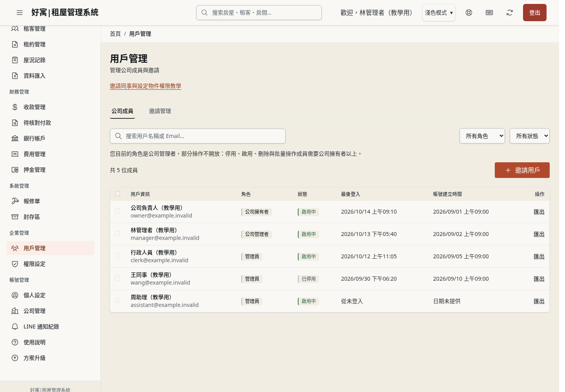Open 公司管理 in the sidebar
This screenshot has height=392, width=565.
(50, 311)
